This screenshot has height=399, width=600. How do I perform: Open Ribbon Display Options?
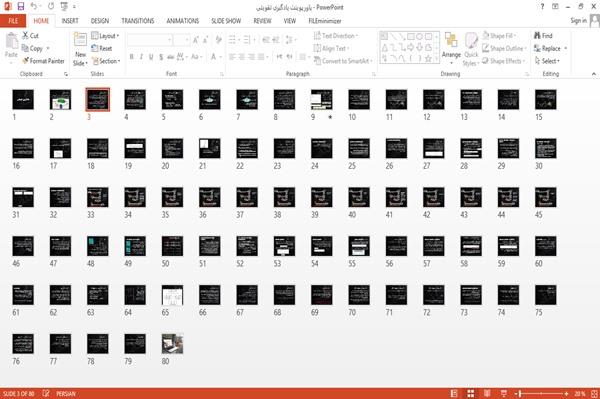(x=555, y=7)
